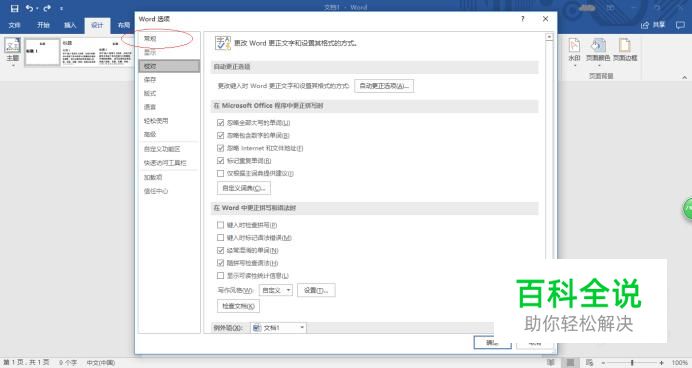Select 快速访问工具栏 in options sidebar

coord(169,163)
